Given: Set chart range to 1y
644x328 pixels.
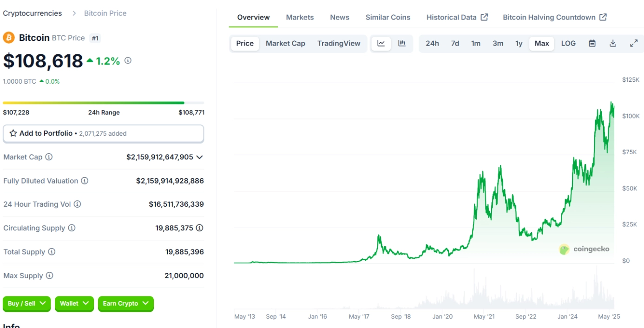Looking at the screenshot, I should coord(519,43).
